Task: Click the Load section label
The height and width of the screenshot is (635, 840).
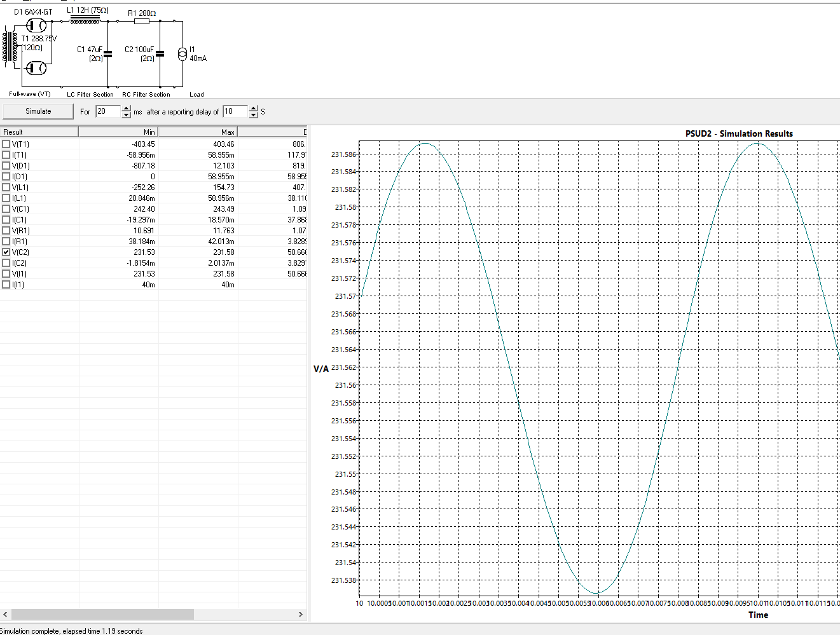Action: pyautogui.click(x=196, y=94)
